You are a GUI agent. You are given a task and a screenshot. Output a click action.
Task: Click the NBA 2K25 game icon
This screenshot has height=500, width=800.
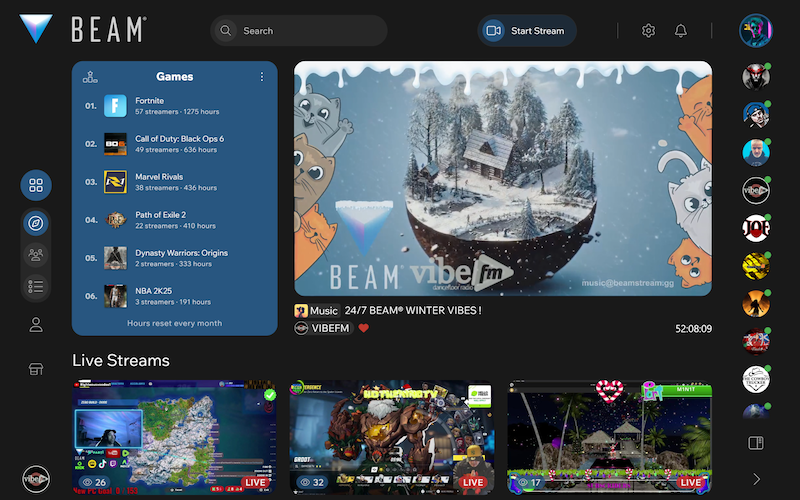click(115, 296)
